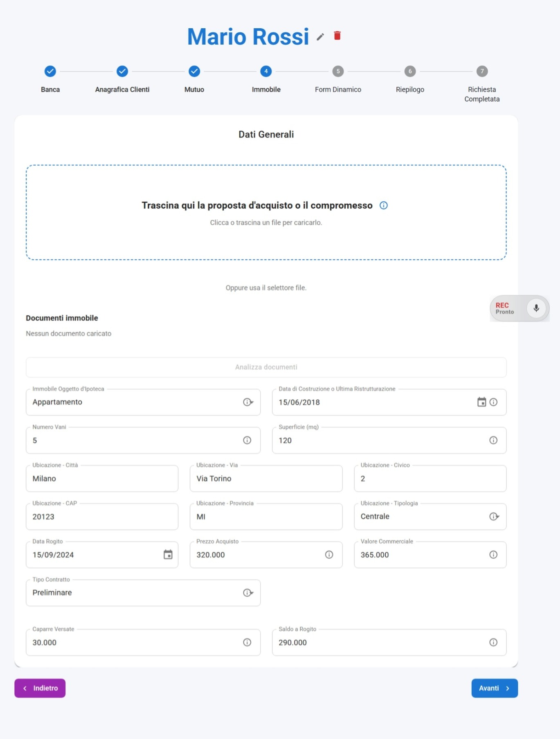
Task: Click the pencil edit icon beside Mario Rossi
Action: pos(320,37)
